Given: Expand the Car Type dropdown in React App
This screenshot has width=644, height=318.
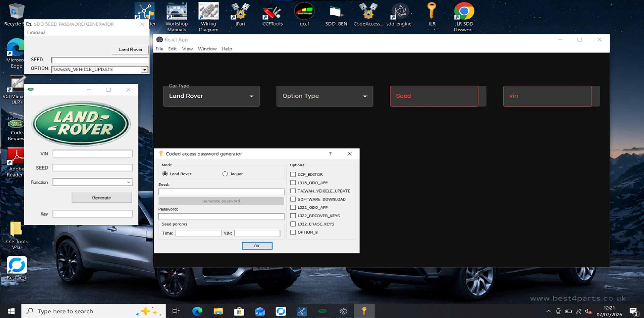Looking at the screenshot, I should (211, 96).
